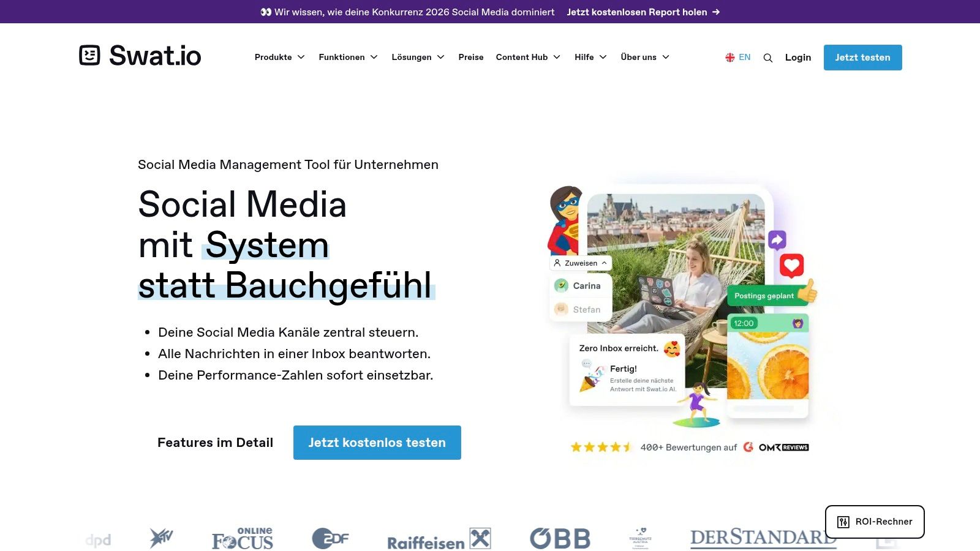Click 'Deine Social Media Kanäle zentral steuern.'

pos(288,332)
